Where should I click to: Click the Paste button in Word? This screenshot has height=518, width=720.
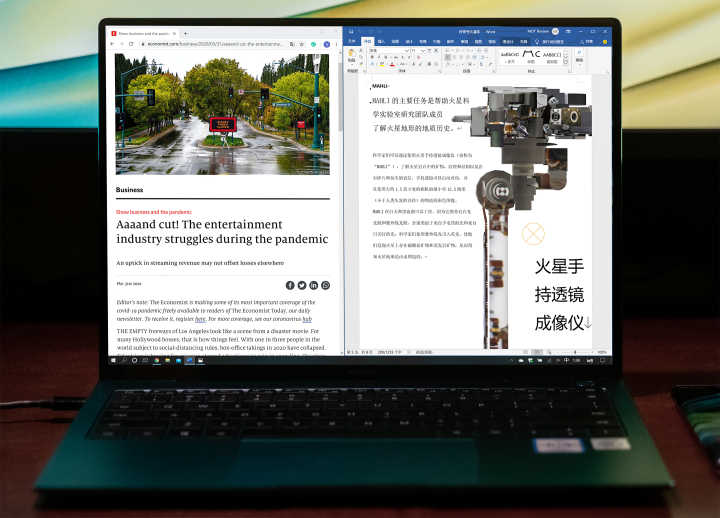[x=352, y=56]
